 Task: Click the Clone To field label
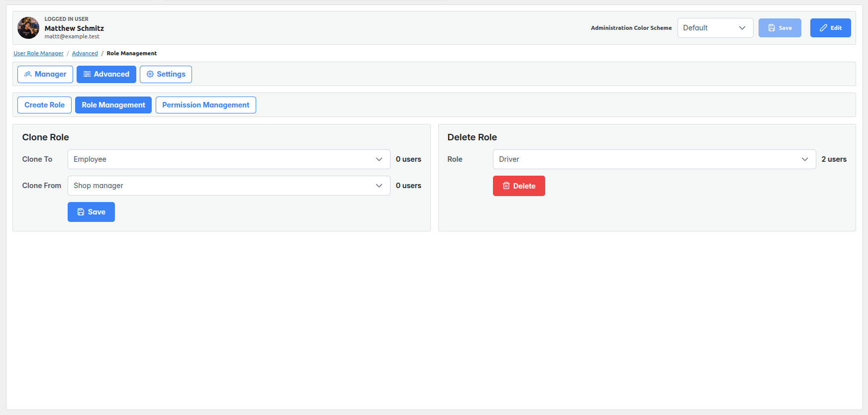[x=37, y=159]
